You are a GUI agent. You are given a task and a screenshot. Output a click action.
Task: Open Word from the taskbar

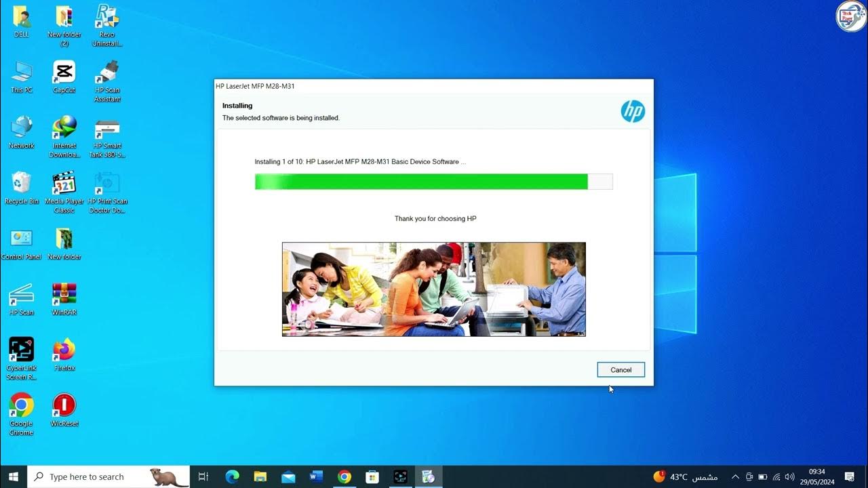(x=317, y=476)
